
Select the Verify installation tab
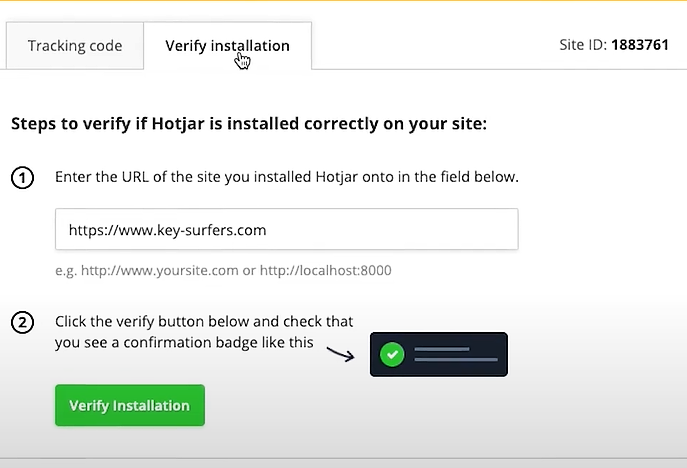pyautogui.click(x=227, y=46)
